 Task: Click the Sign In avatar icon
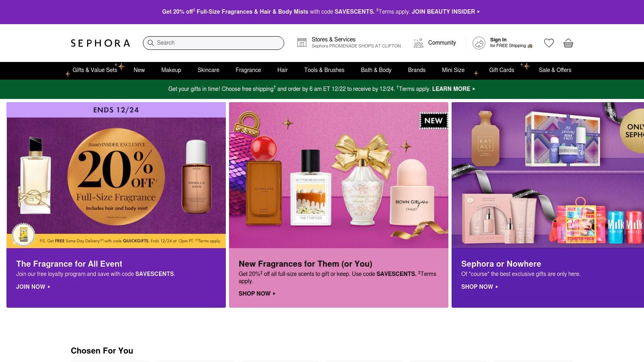[479, 43]
